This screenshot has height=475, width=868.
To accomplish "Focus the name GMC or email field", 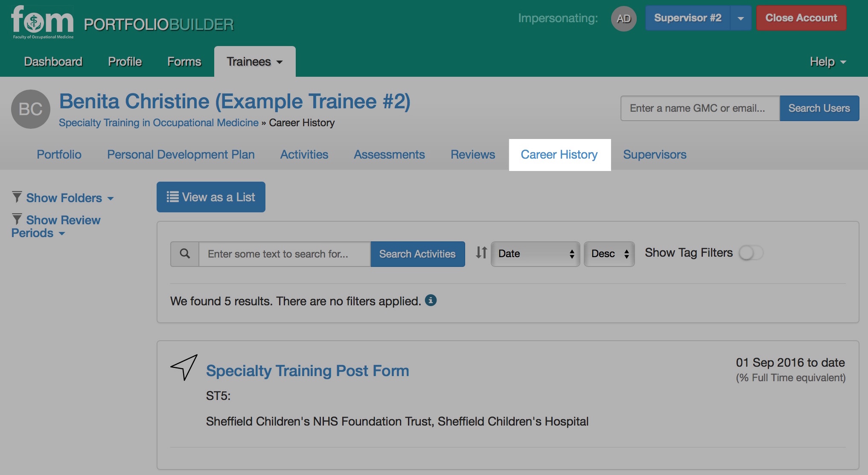I will pos(700,108).
